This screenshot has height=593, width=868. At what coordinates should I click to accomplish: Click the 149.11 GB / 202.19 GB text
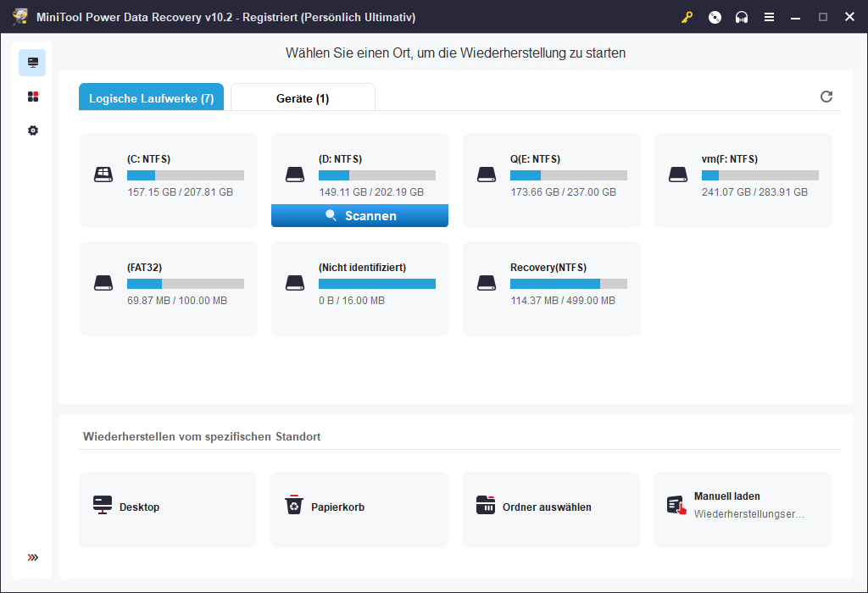point(371,192)
